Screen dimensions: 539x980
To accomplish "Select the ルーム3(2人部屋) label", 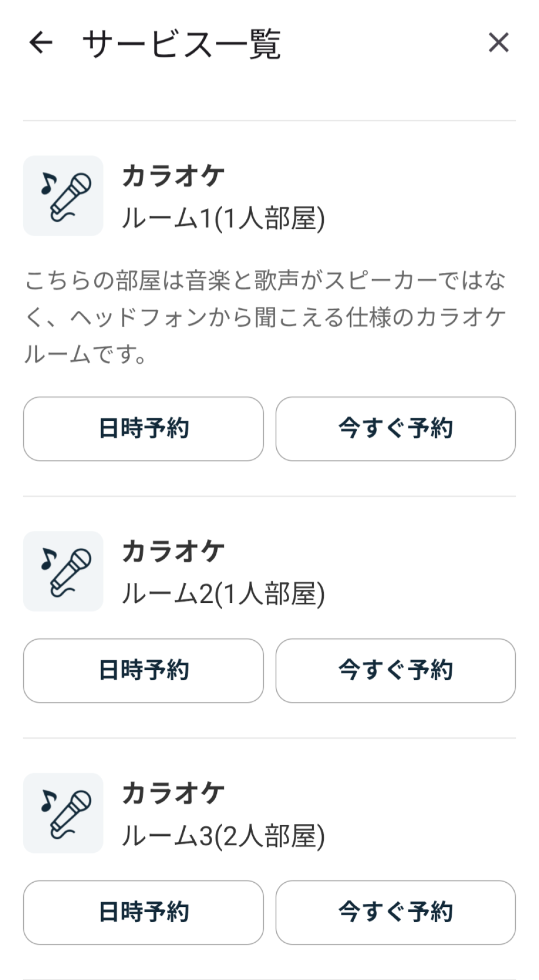I will click(x=223, y=836).
